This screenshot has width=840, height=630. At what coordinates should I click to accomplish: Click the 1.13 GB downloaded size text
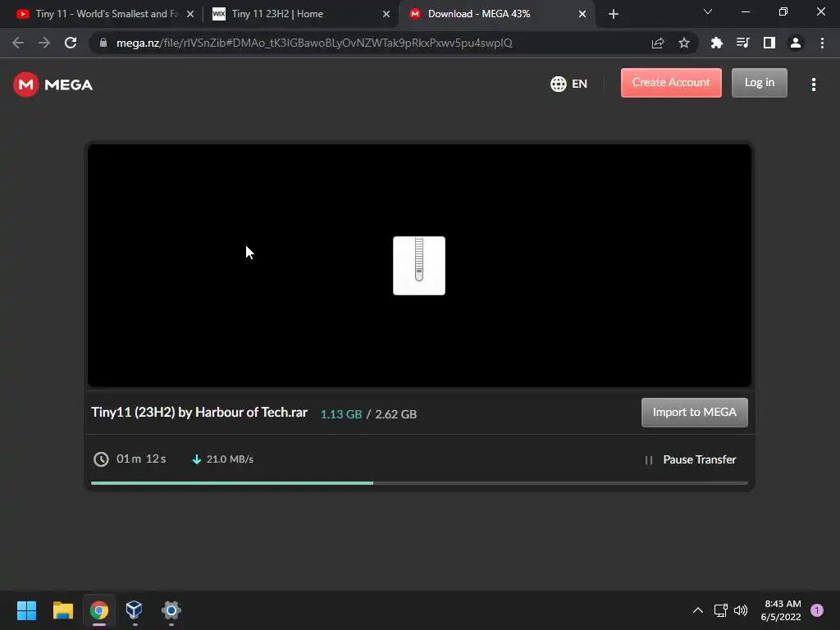(340, 414)
